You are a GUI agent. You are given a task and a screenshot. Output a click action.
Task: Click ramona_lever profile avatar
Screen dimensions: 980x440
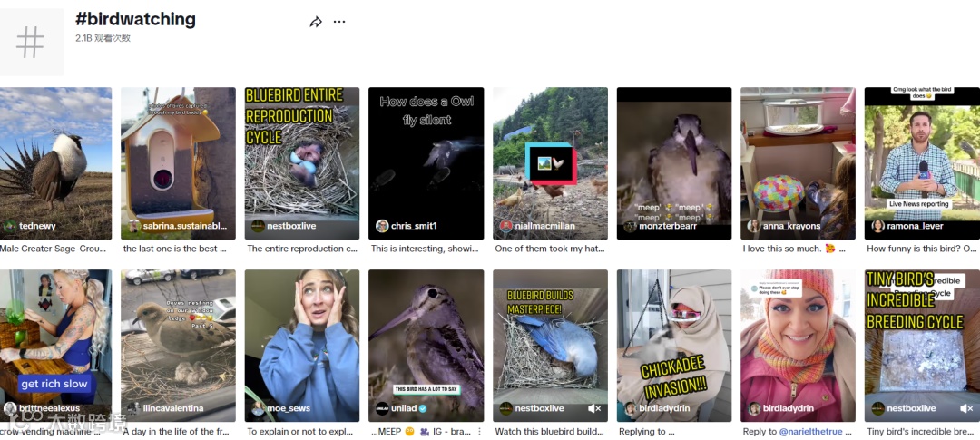tap(878, 226)
